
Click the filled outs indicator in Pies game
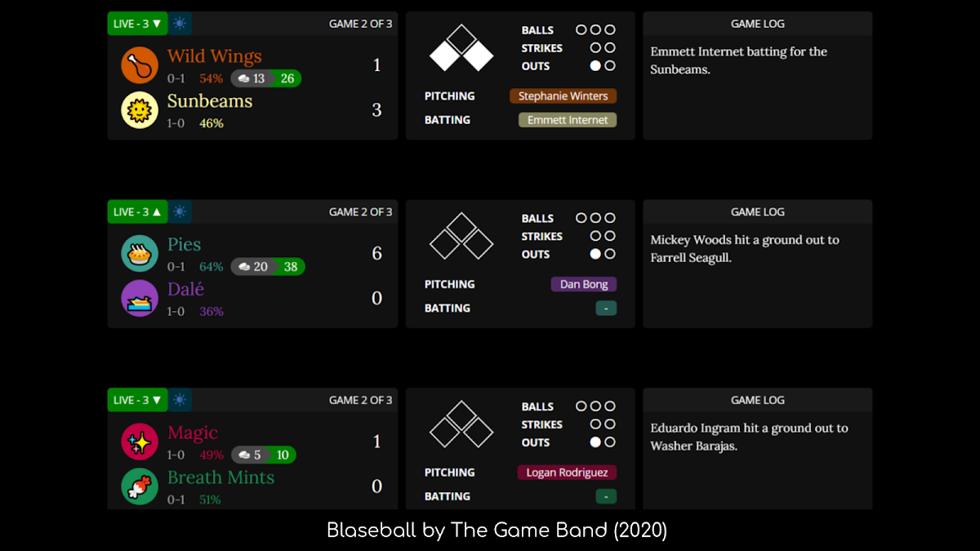595,254
